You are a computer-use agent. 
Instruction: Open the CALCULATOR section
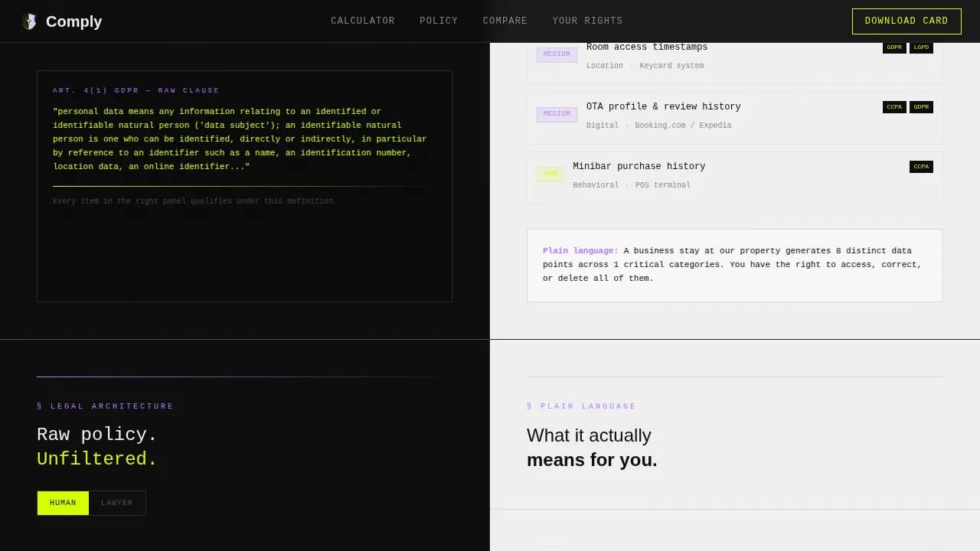tap(363, 21)
